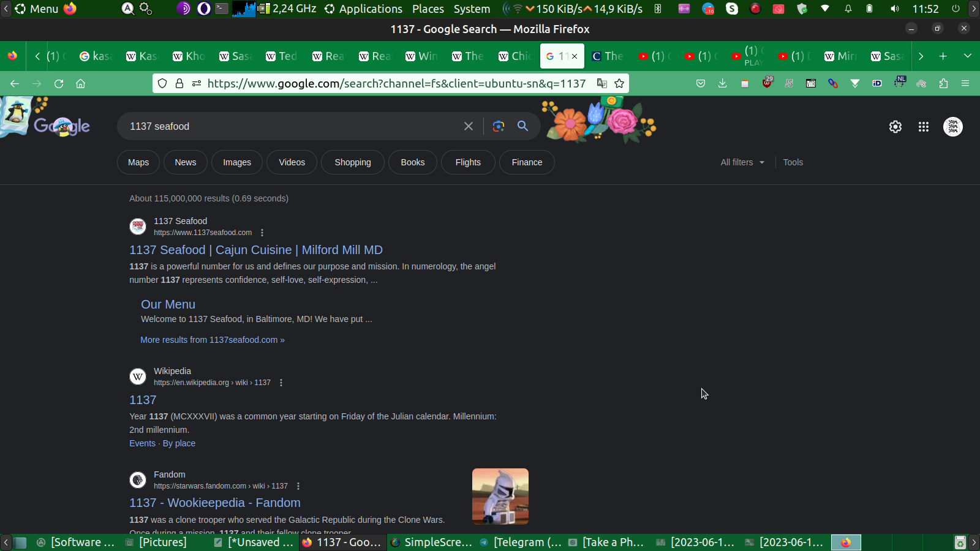
Task: Show Books results
Action: (413, 162)
